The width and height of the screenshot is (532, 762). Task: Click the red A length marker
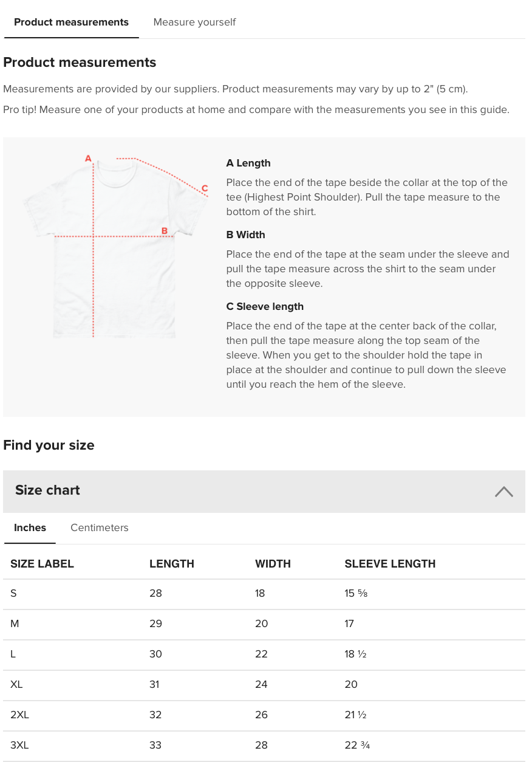tap(88, 159)
